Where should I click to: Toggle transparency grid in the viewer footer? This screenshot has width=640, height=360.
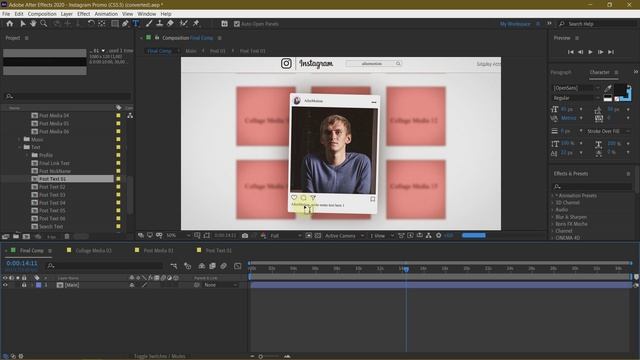[318, 236]
